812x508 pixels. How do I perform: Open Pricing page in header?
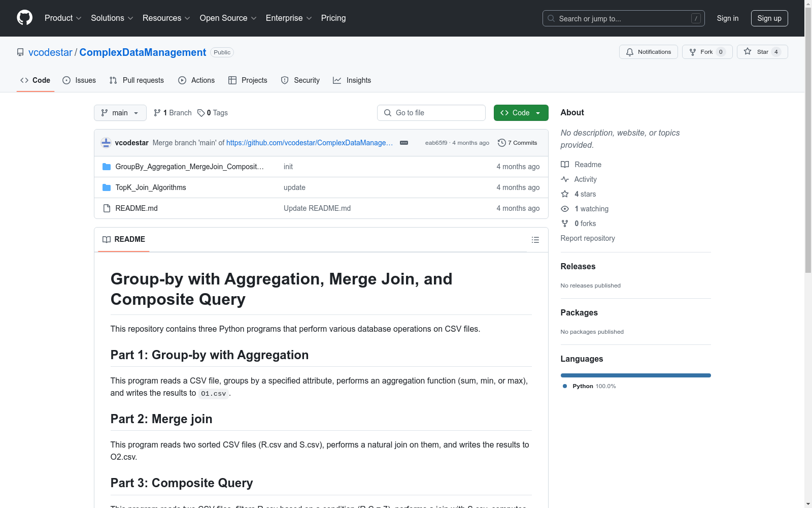[x=333, y=18]
